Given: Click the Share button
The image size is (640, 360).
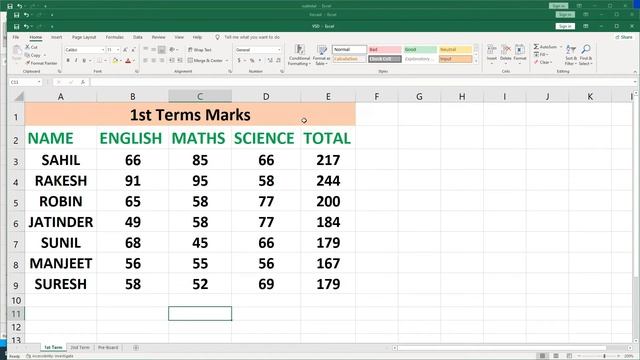Looking at the screenshot, I should [x=624, y=37].
